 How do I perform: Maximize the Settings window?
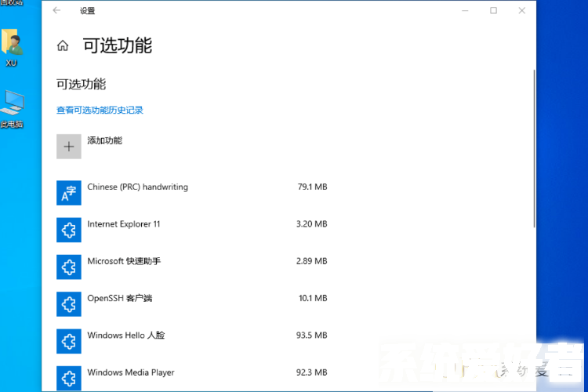pos(493,11)
